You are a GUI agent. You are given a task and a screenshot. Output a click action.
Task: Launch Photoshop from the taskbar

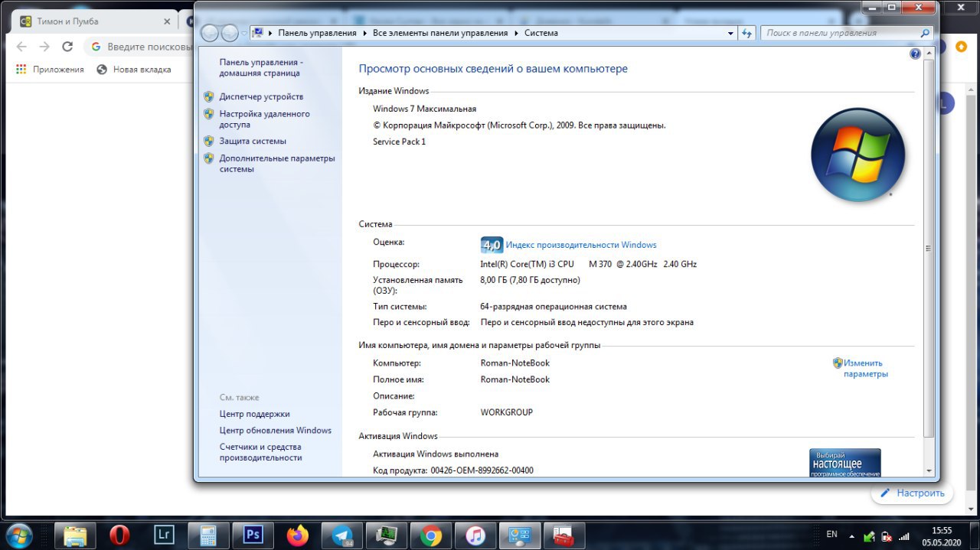(x=253, y=535)
